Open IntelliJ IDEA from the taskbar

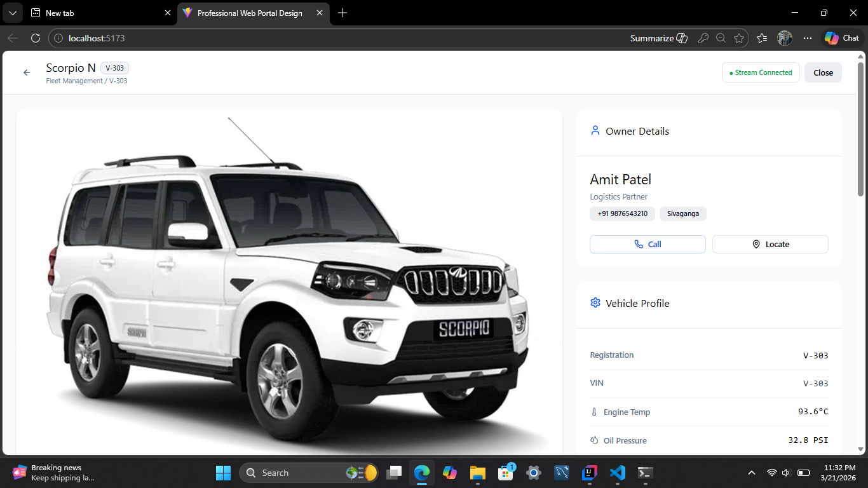pyautogui.click(x=589, y=473)
